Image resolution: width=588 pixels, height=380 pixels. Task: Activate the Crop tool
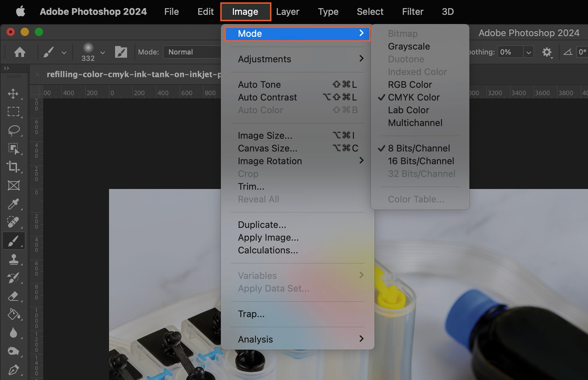coord(13,167)
